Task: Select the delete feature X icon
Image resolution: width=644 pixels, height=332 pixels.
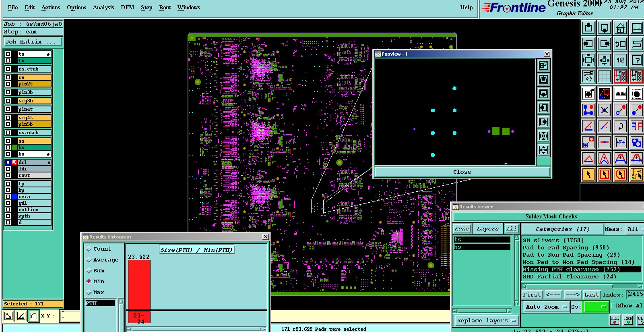Action: tap(605, 110)
